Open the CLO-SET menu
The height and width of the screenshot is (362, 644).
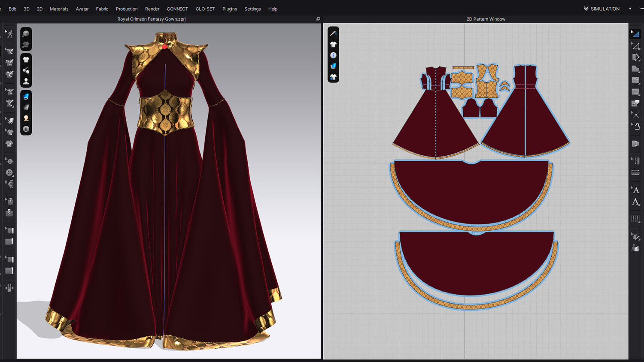tap(205, 9)
